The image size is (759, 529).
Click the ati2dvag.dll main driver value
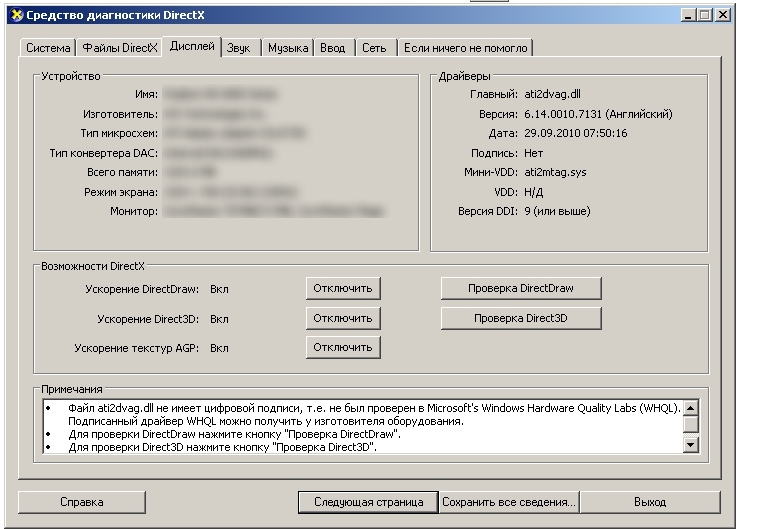tap(552, 94)
